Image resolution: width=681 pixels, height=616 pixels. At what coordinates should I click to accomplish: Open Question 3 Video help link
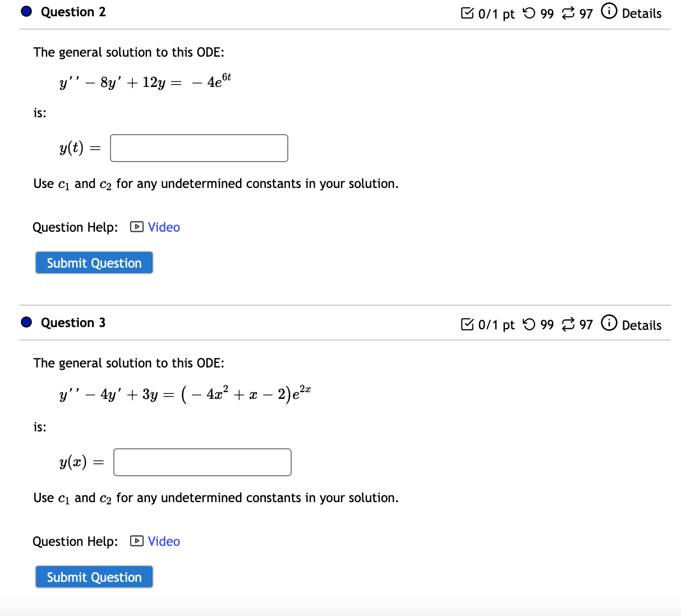164,541
